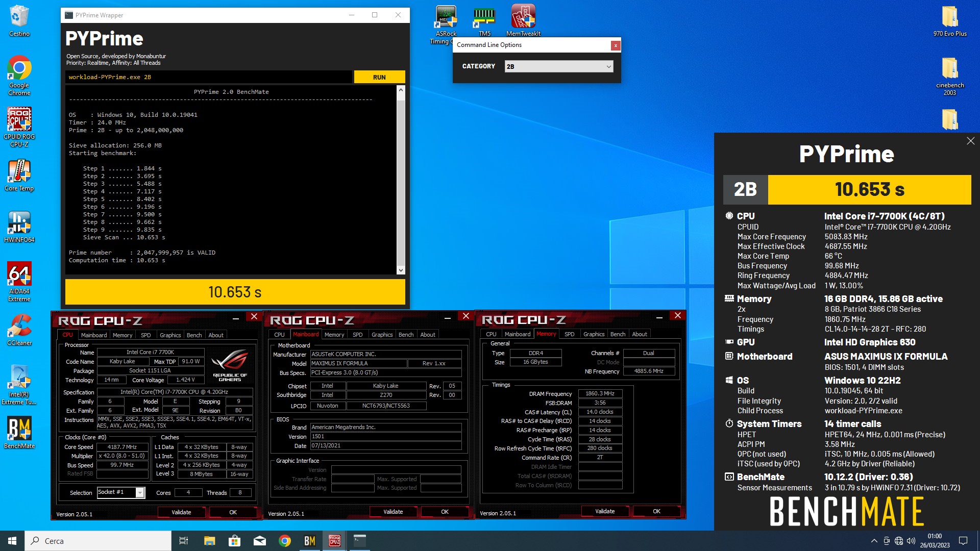Screen dimensions: 980x551
Task: Open CPUID ROG CPU-Z desktop shortcut
Action: (x=19, y=127)
